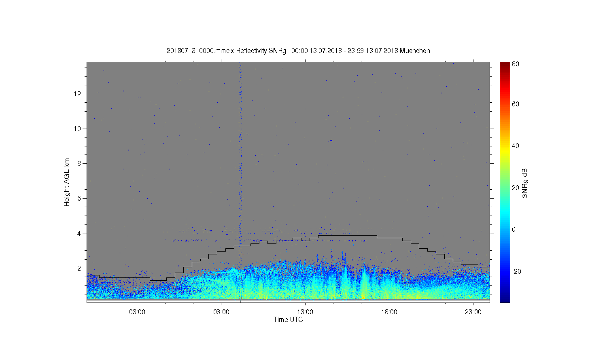Click the "SNRg dB" colorbar label
This screenshot has width=607, height=364.
tap(525, 183)
